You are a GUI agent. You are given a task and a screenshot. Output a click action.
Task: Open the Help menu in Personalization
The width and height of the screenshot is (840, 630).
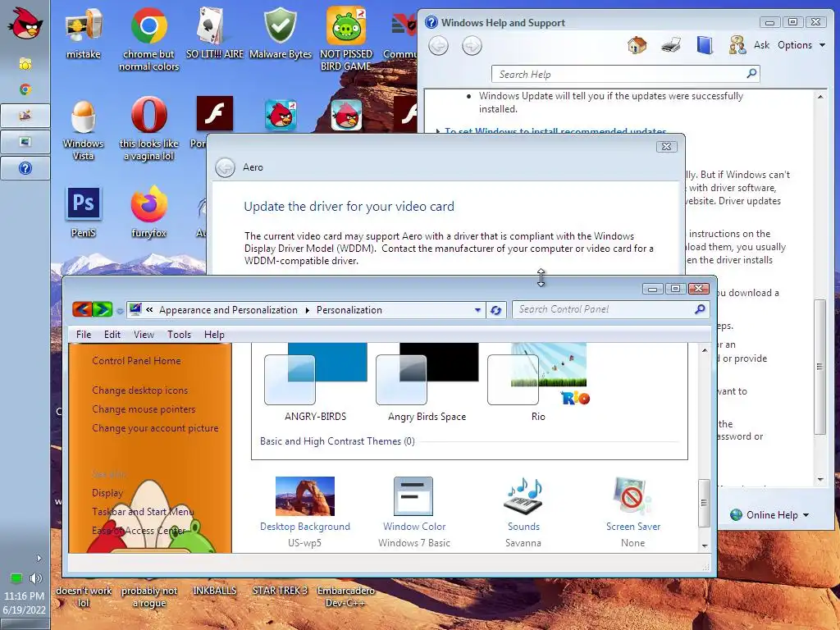214,335
